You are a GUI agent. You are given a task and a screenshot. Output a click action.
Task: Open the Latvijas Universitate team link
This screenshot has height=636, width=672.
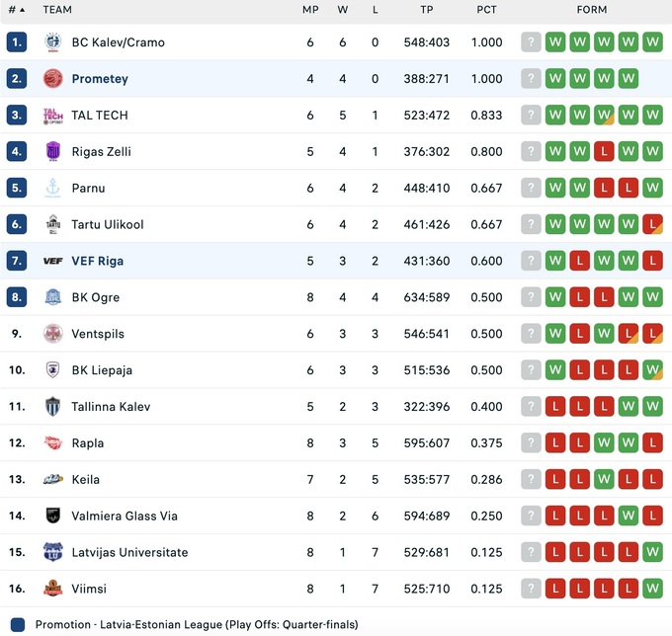[x=129, y=552]
